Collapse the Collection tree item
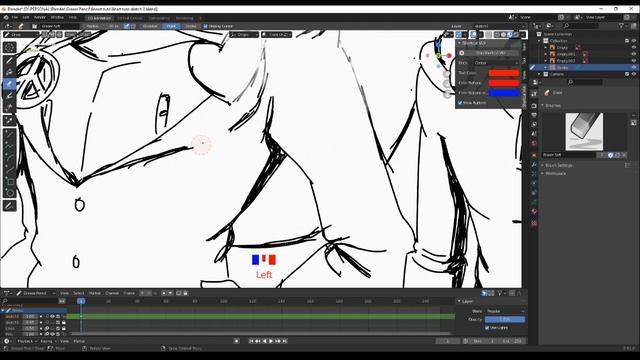 click(540, 41)
